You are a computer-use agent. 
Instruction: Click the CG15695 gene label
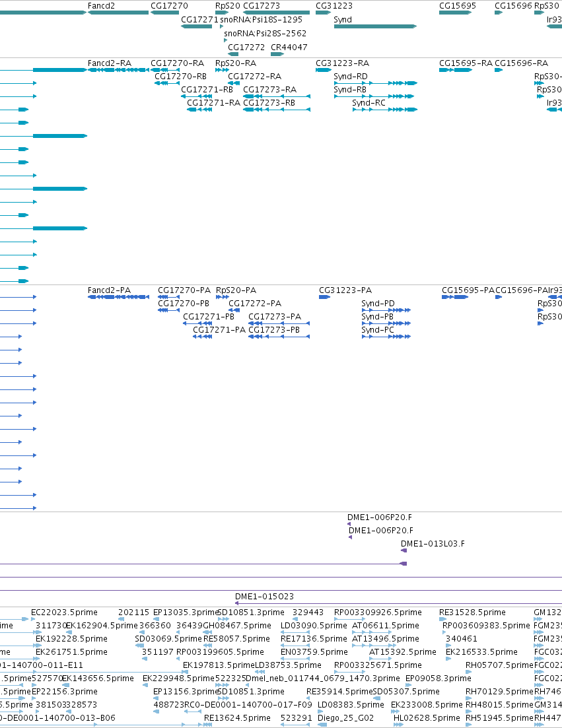point(458,6)
